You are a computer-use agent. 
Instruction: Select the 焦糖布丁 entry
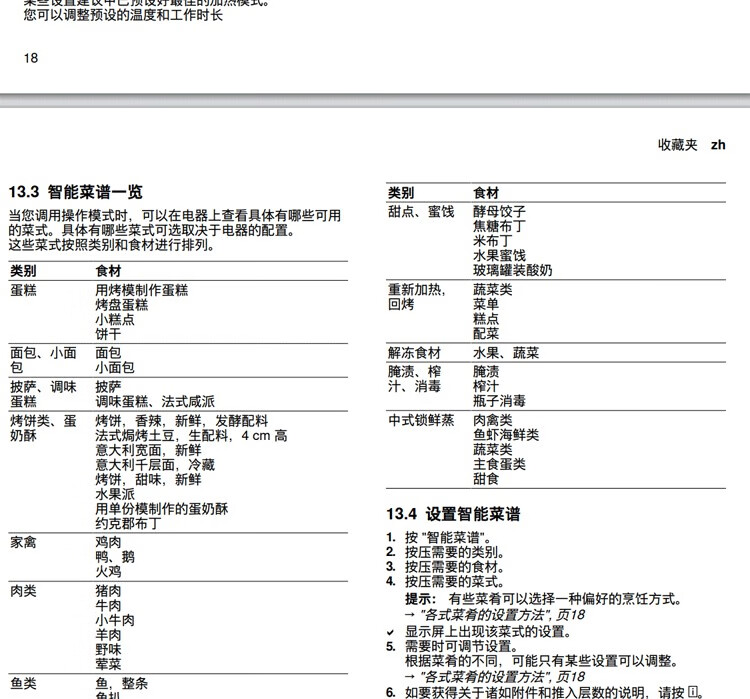click(x=499, y=226)
